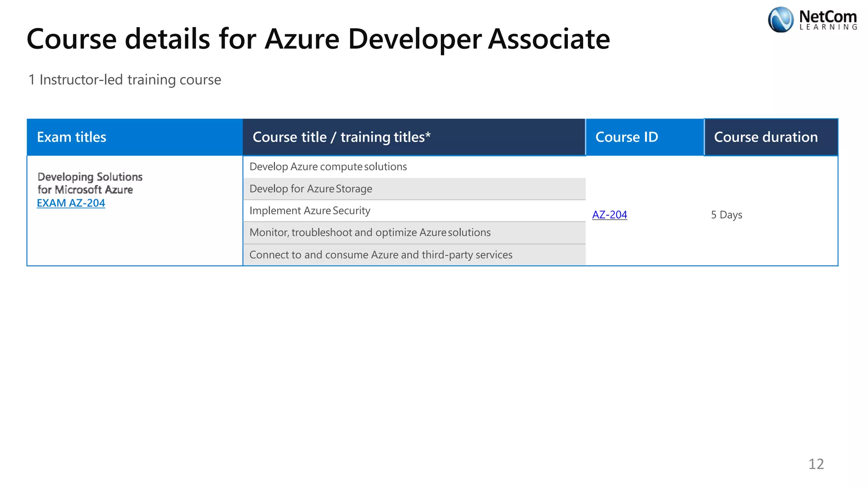The width and height of the screenshot is (868, 488).
Task: Open the EXAM AZ-204 link
Action: click(71, 203)
